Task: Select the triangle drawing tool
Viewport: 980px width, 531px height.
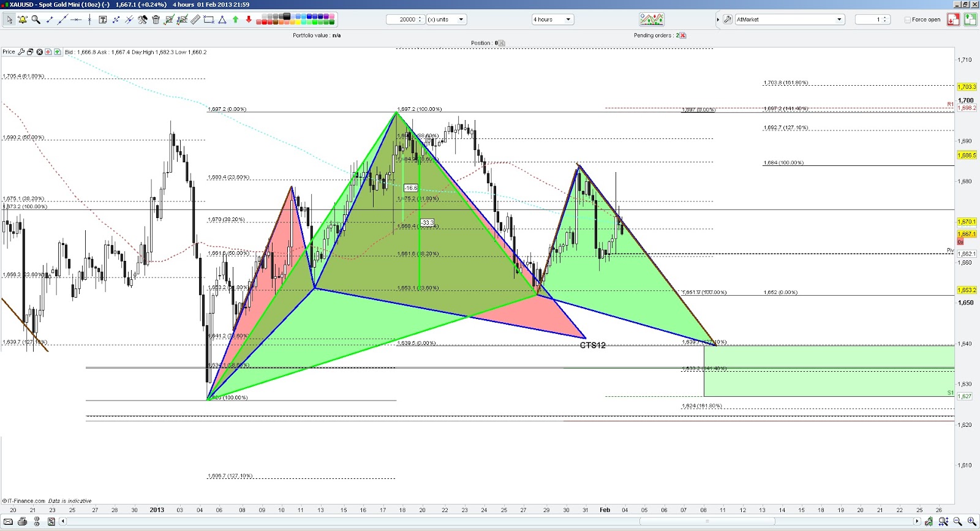Action: [222, 20]
